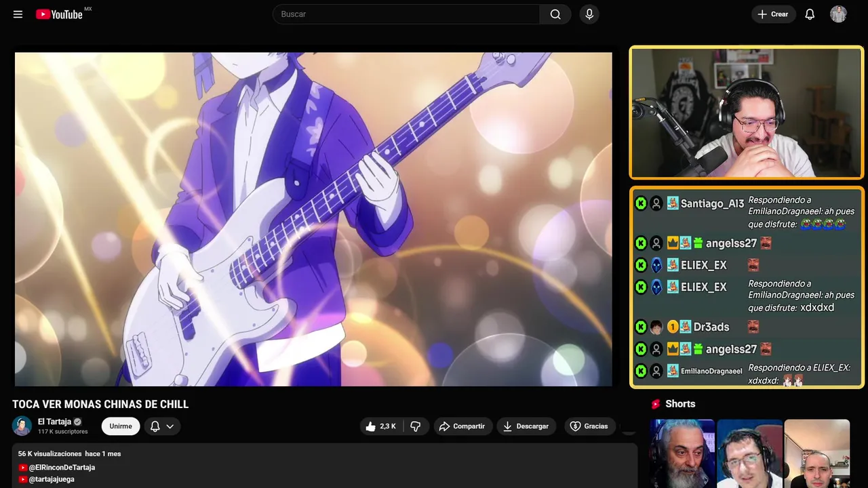Start voice search with microphone icon
The image size is (868, 488).
point(589,14)
